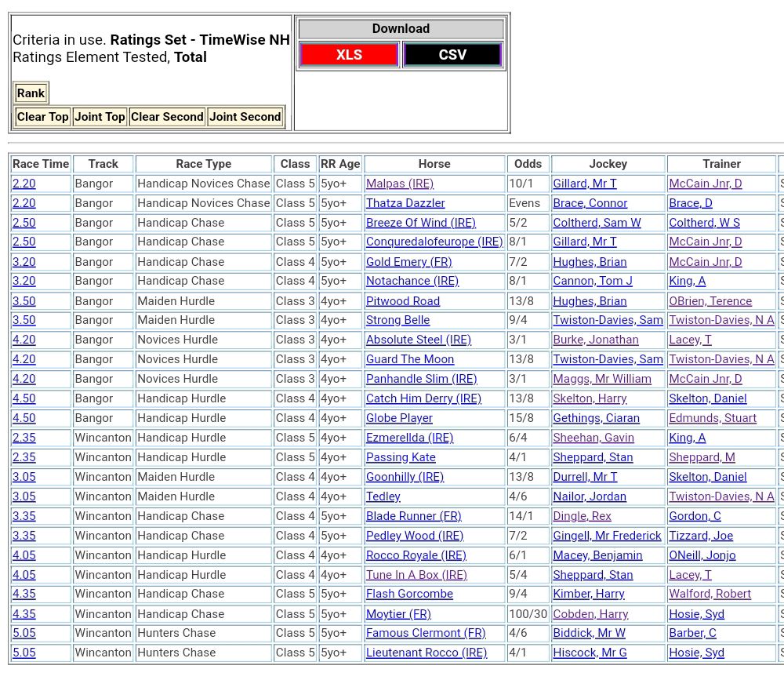784x680 pixels.
Task: View jockey Coltherd, Sam W
Action: (597, 223)
